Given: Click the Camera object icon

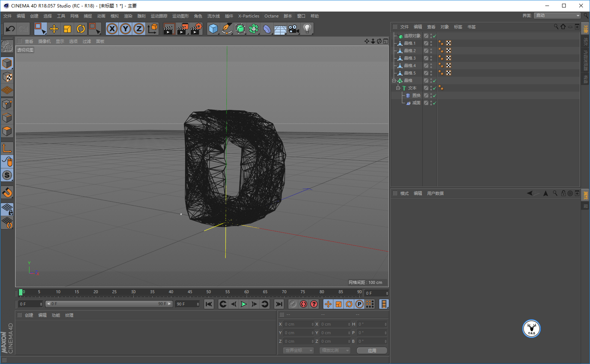Looking at the screenshot, I should pos(294,29).
